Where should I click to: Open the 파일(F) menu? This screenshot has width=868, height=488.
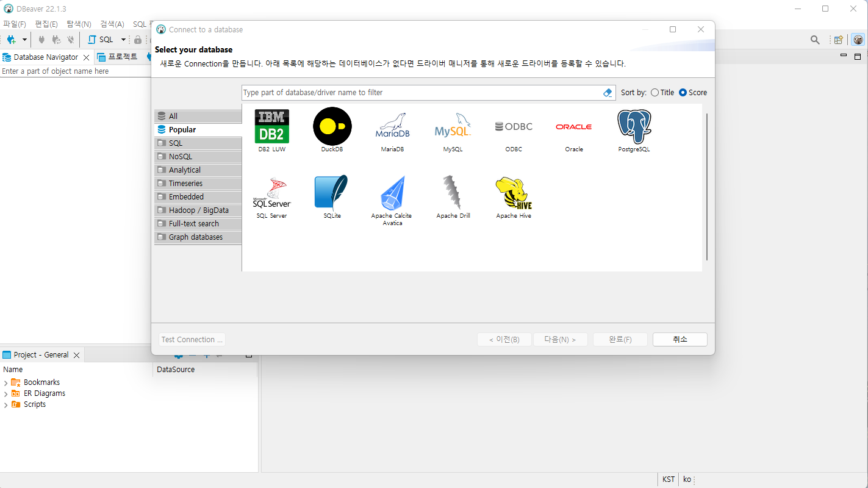(14, 24)
